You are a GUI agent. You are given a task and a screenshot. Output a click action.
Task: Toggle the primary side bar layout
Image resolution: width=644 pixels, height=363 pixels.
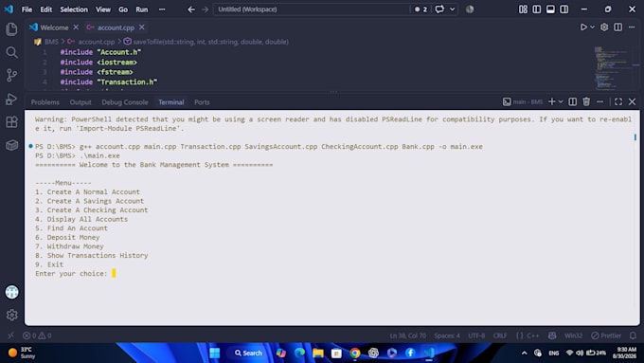click(x=536, y=9)
